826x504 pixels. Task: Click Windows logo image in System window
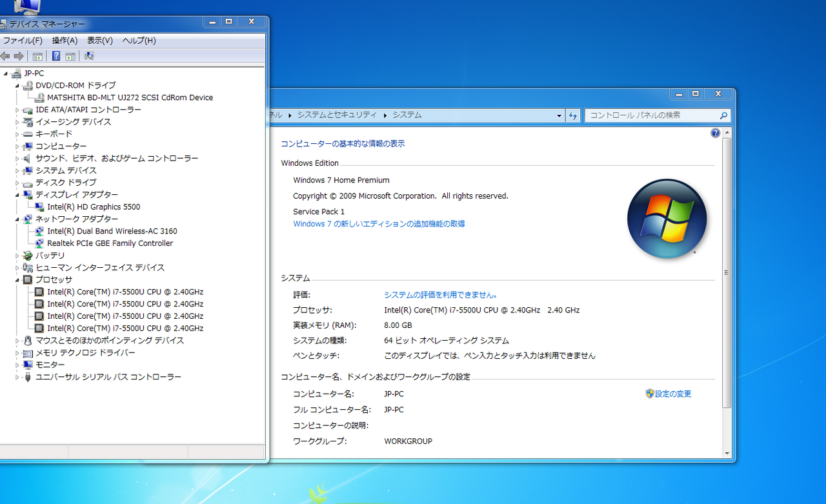[667, 218]
